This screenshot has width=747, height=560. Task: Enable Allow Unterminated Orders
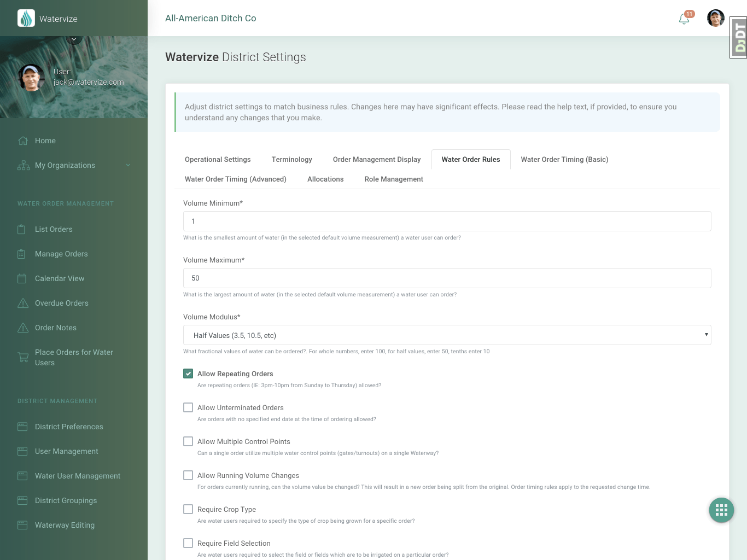click(x=188, y=407)
